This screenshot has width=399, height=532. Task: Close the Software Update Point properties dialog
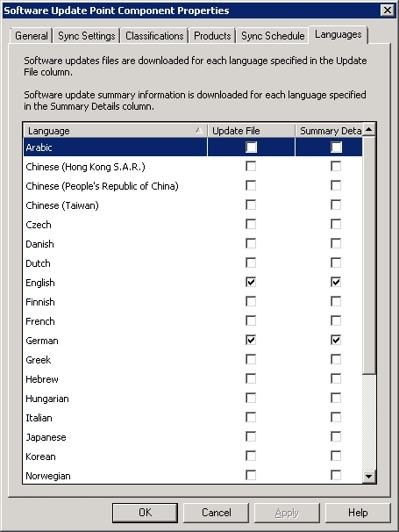tap(387, 11)
